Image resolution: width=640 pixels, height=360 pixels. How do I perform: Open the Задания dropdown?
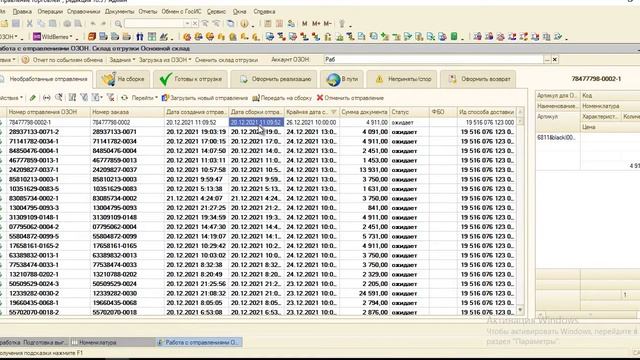coord(122,60)
